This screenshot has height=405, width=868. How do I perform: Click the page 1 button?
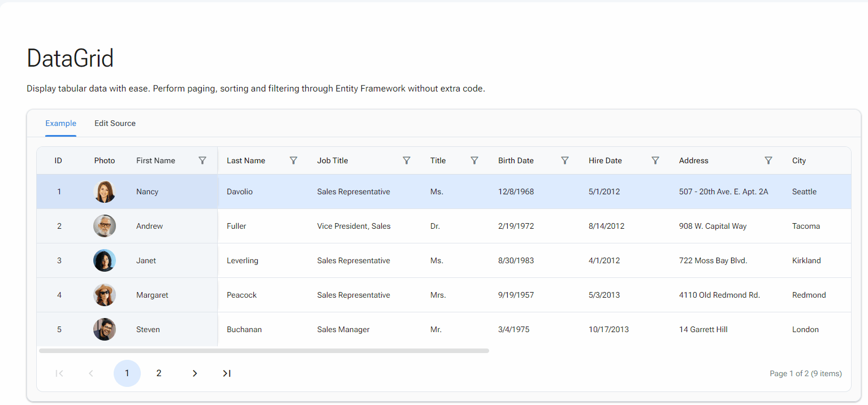(127, 373)
